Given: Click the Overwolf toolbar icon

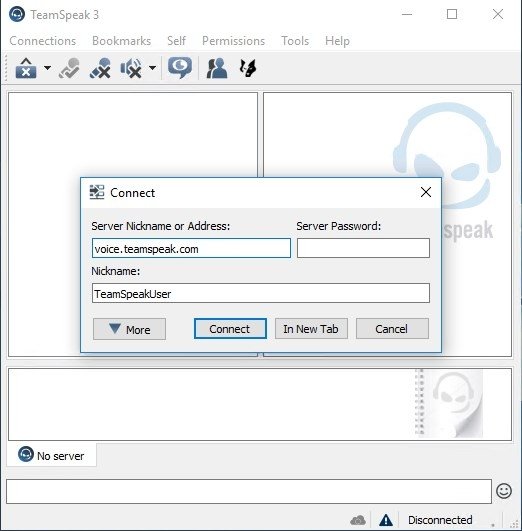Looking at the screenshot, I should tap(248, 68).
